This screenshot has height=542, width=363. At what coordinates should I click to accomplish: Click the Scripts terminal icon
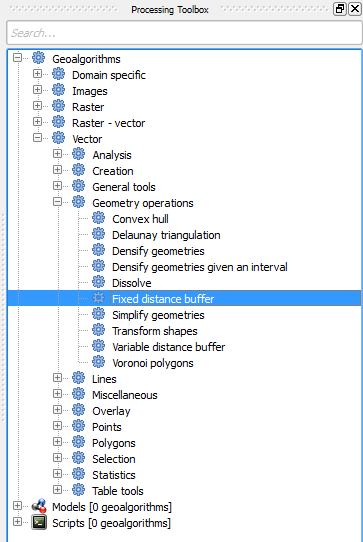[x=39, y=522]
